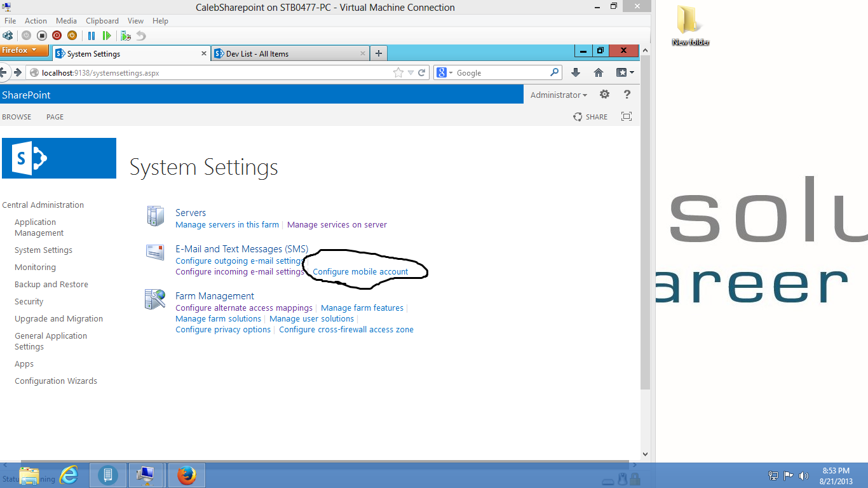Expand the Administrator user menu
This screenshot has width=868, height=488.
pyautogui.click(x=559, y=95)
